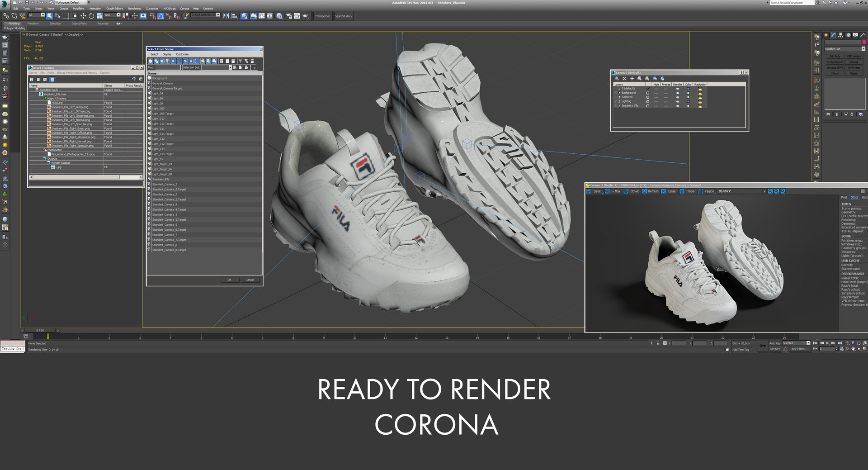Change color swatch of Lighting layer

tap(688, 101)
